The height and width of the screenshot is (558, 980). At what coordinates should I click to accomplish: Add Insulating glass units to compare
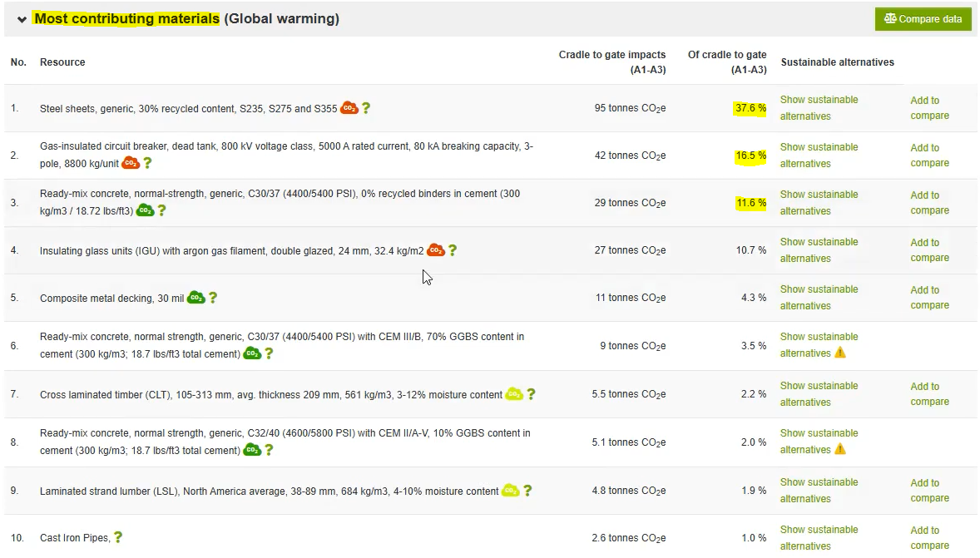click(929, 250)
